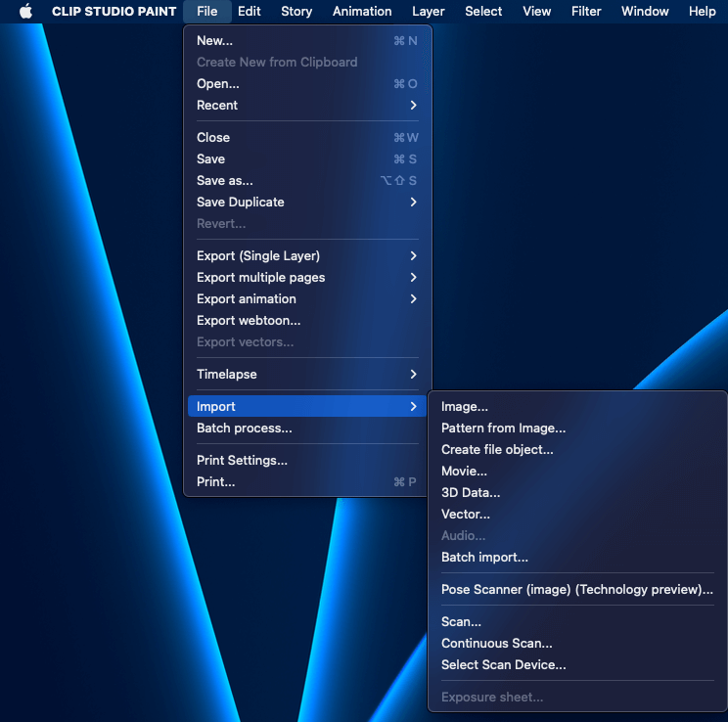The height and width of the screenshot is (722, 728).
Task: Choose Scan... in Import submenu
Action: [x=577, y=621]
